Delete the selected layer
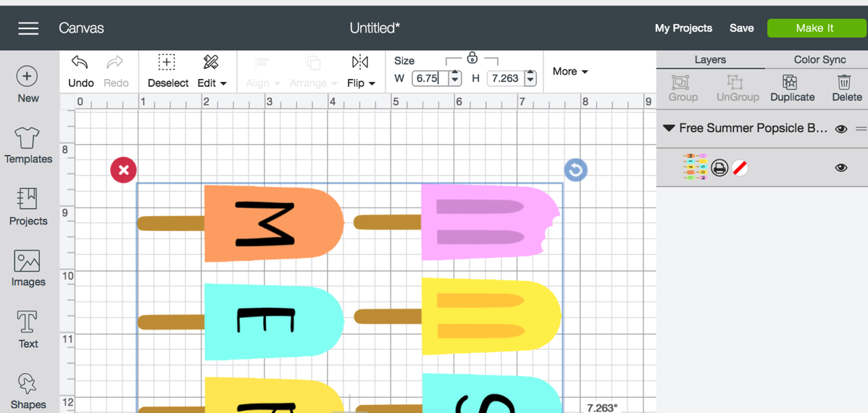This screenshot has width=868, height=413. point(846,88)
